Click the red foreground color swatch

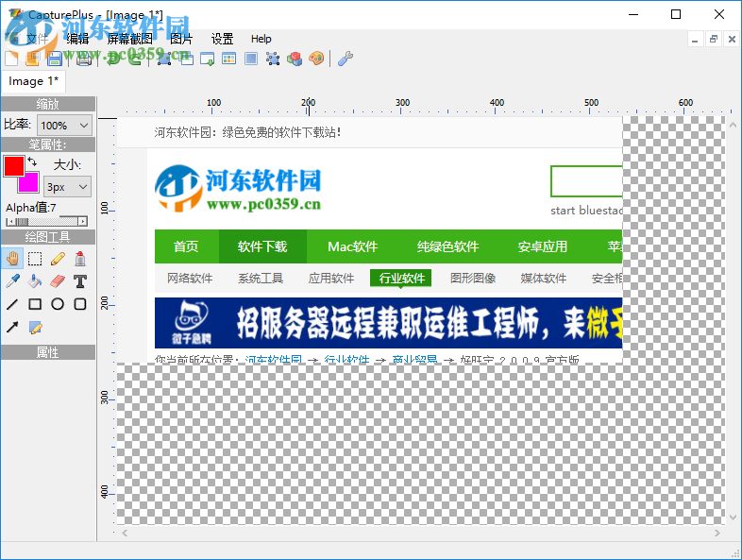pyautogui.click(x=14, y=166)
